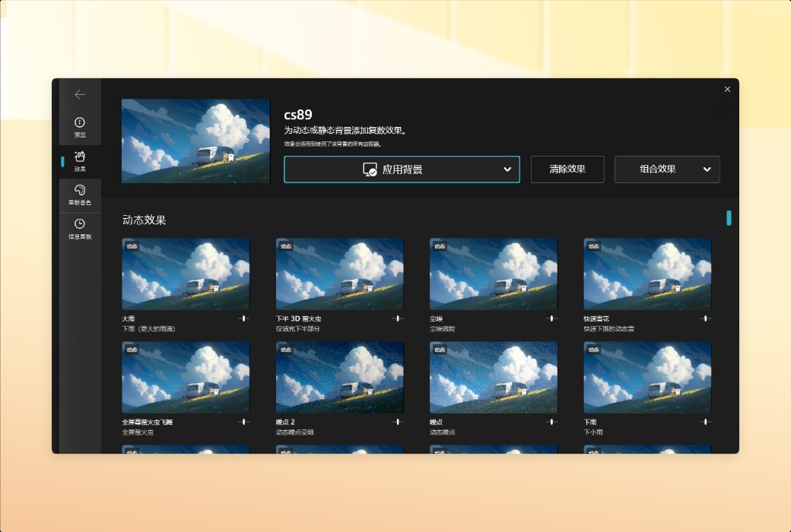The width and height of the screenshot is (791, 532).
Task: Open the 组合效果 dropdown menu
Action: click(x=667, y=169)
